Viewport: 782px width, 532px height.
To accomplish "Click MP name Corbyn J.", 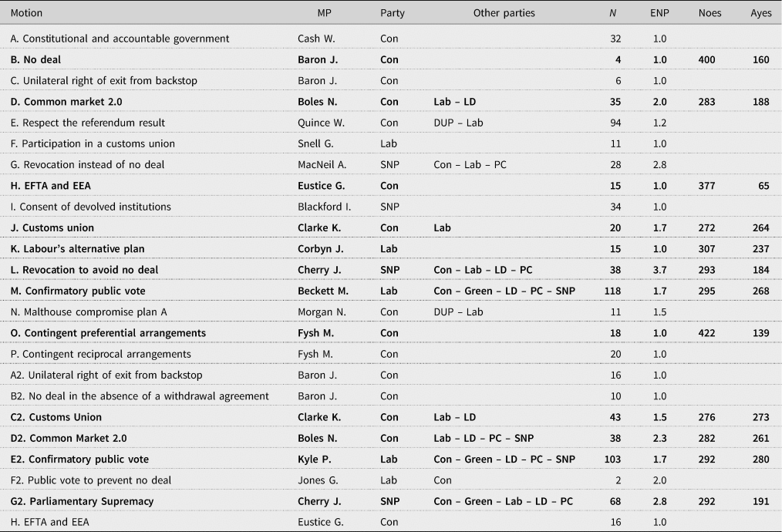I will 320,249.
